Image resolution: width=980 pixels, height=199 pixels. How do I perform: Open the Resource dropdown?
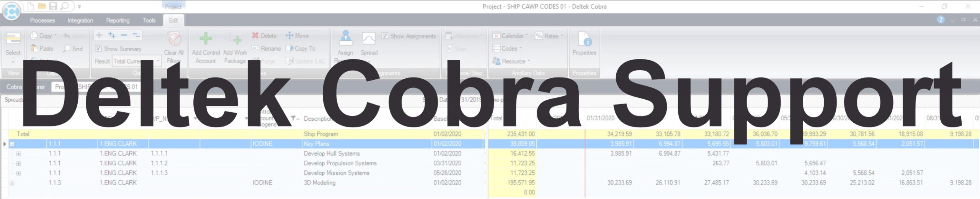click(x=511, y=61)
